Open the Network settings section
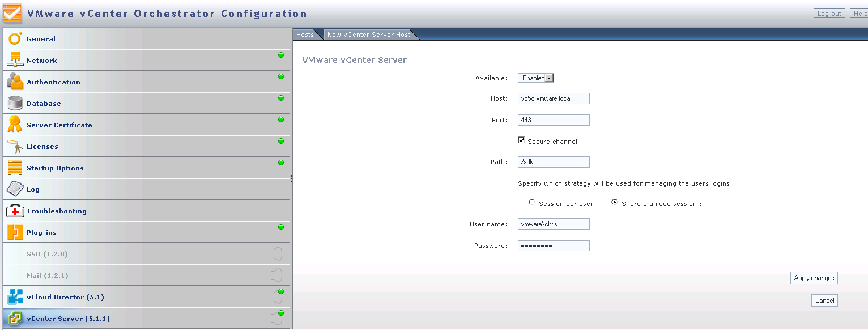The width and height of the screenshot is (868, 330). point(146,60)
